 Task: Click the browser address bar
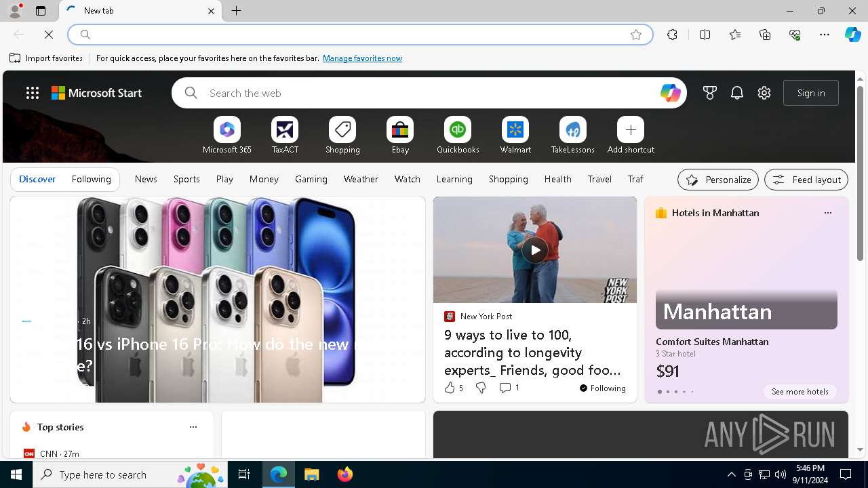(x=360, y=35)
